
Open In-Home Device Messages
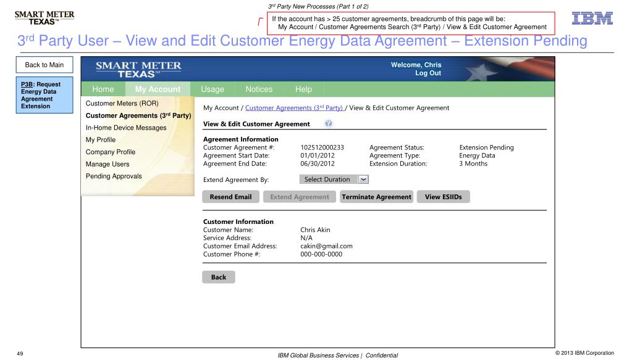[126, 128]
